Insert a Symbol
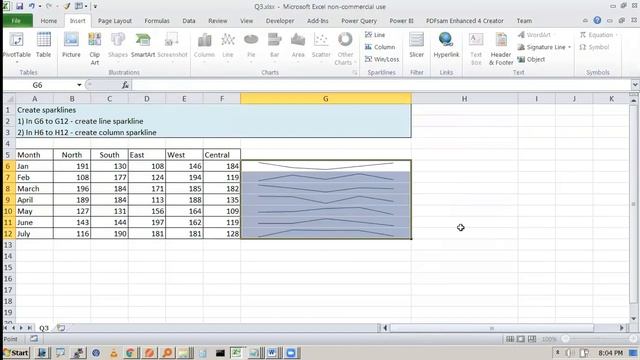This screenshot has width=640, height=360. tap(594, 47)
